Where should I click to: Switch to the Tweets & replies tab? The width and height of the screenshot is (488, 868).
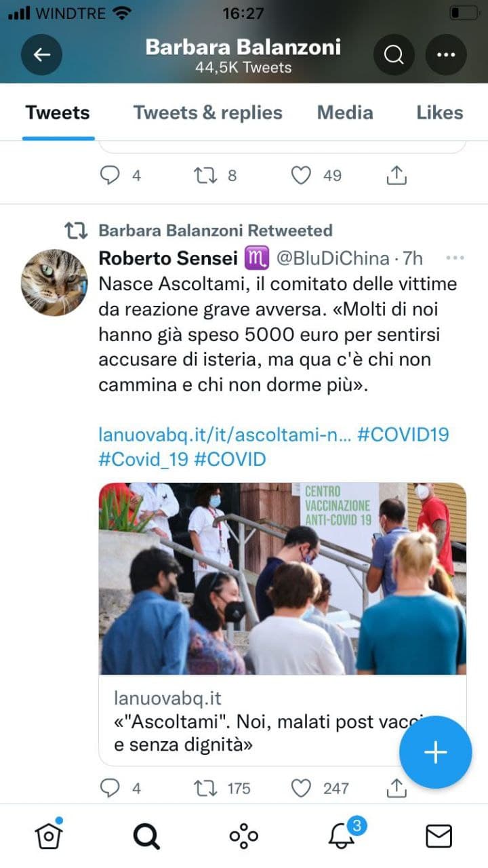point(207,113)
